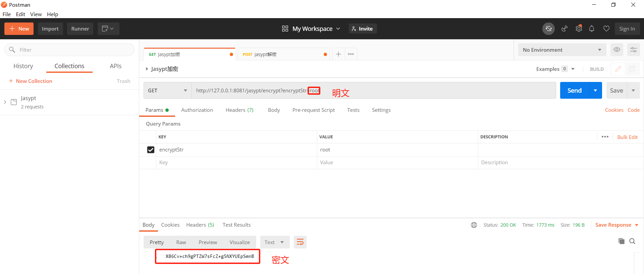Viewport: 644px width, 274px height.
Task: Copy response body using copy icon
Action: point(622,241)
